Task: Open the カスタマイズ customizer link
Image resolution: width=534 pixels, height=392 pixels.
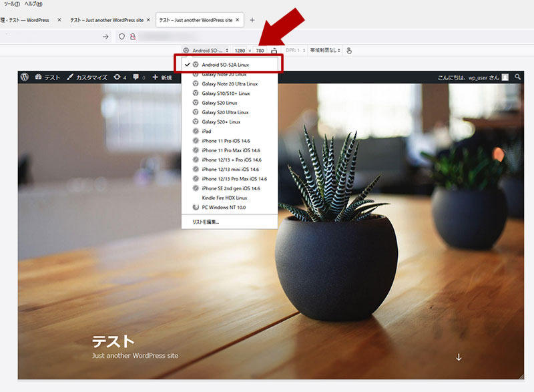Action: 87,77
